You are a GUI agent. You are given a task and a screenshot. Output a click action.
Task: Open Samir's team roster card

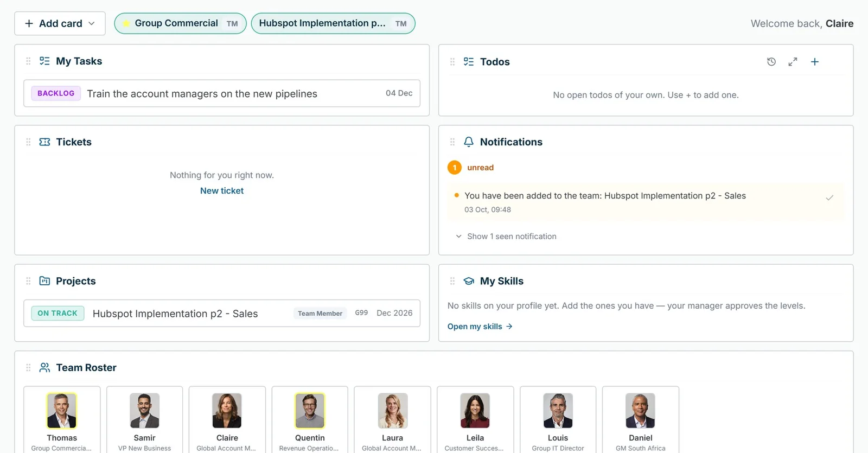[145, 420]
